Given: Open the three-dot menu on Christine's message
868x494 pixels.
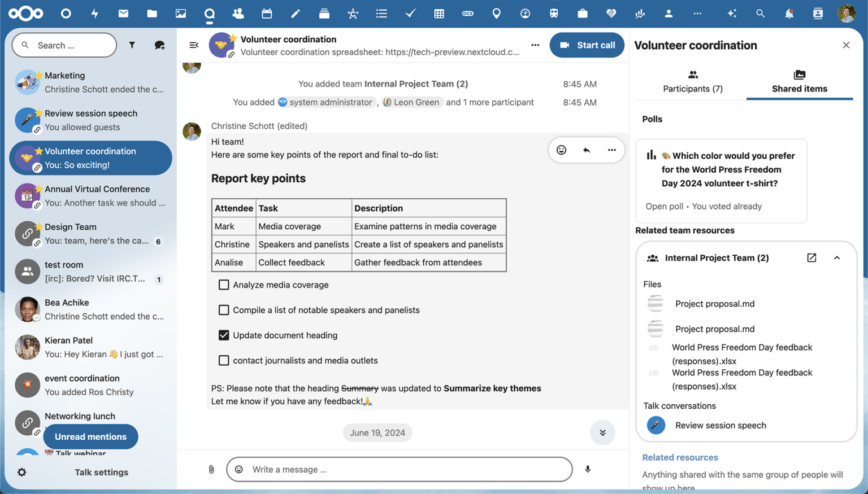Looking at the screenshot, I should (611, 150).
